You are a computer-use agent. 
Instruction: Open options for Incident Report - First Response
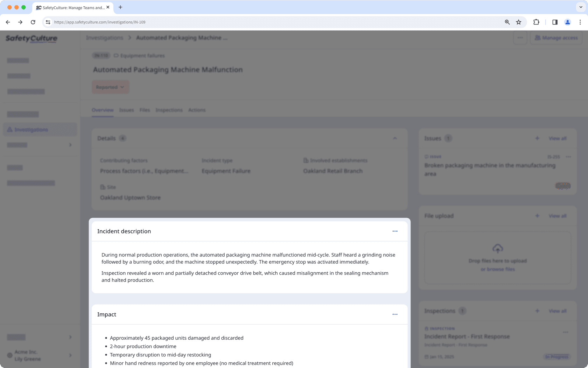pos(566,332)
